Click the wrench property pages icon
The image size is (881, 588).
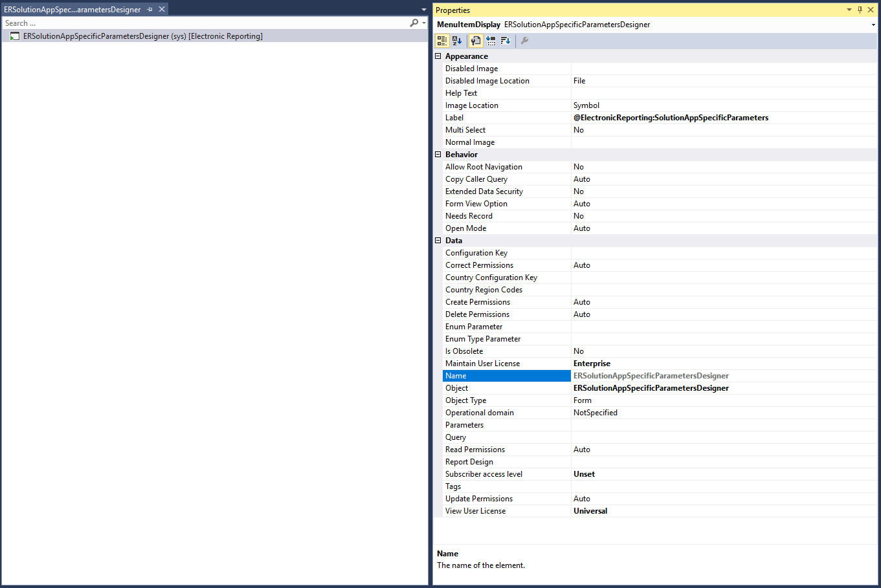click(525, 41)
